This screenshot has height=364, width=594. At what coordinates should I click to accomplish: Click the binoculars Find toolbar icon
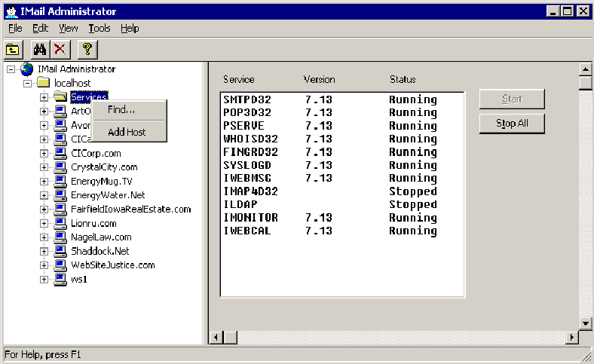40,50
